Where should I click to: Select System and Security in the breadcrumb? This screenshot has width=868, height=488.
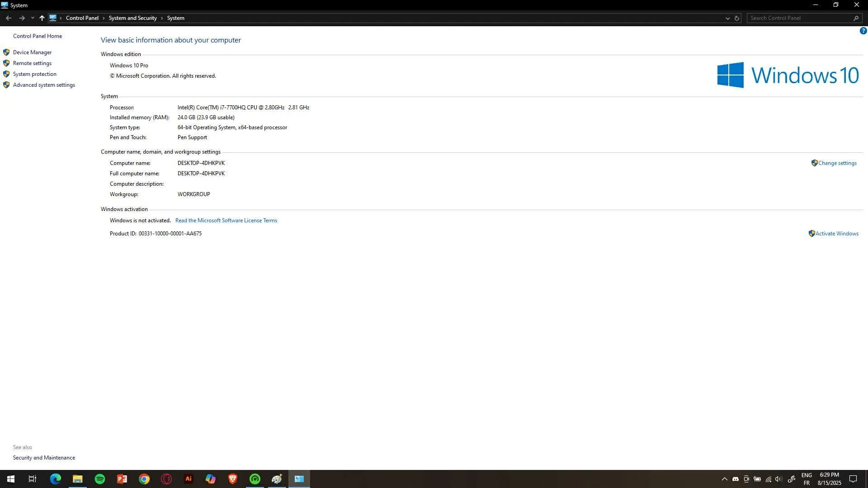click(x=132, y=18)
